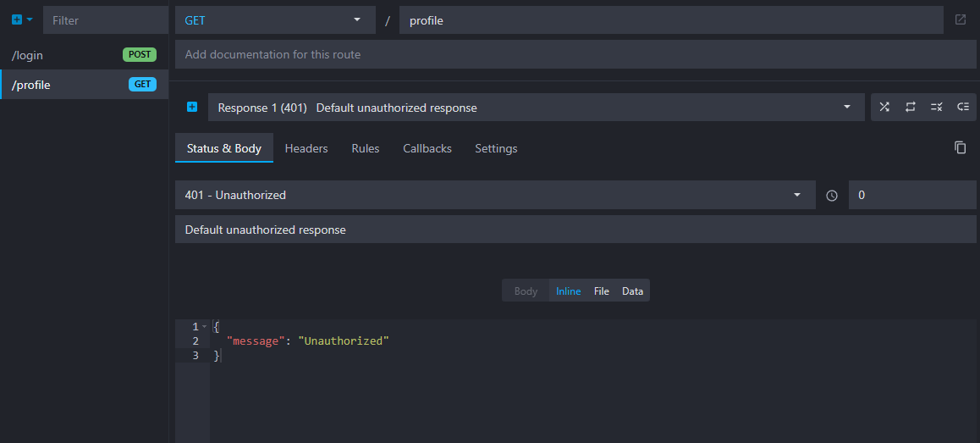Click the add route plus icon
The image size is (980, 443).
point(18,20)
